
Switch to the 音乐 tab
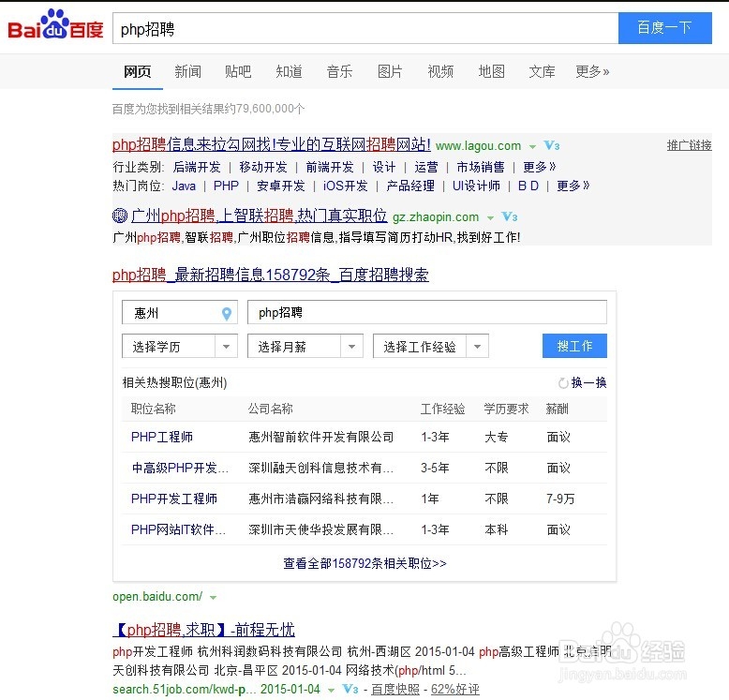pyautogui.click(x=339, y=71)
